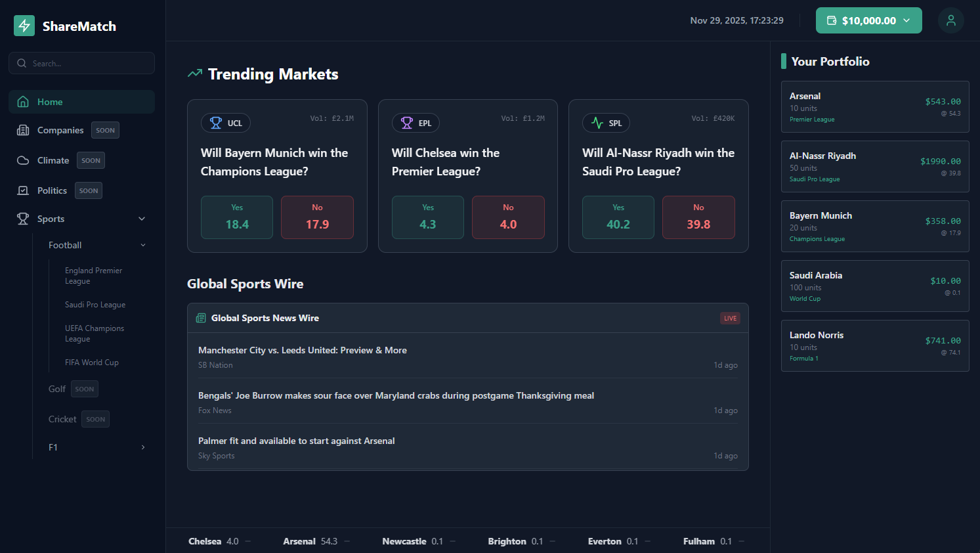Select No on the Chelsea market

[508, 217]
